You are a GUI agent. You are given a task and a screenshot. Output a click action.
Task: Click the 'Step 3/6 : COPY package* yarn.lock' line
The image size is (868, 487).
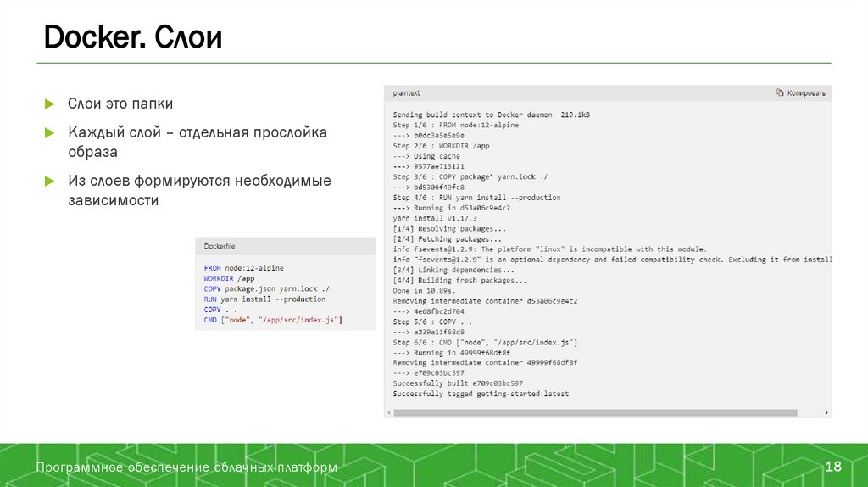pos(470,176)
